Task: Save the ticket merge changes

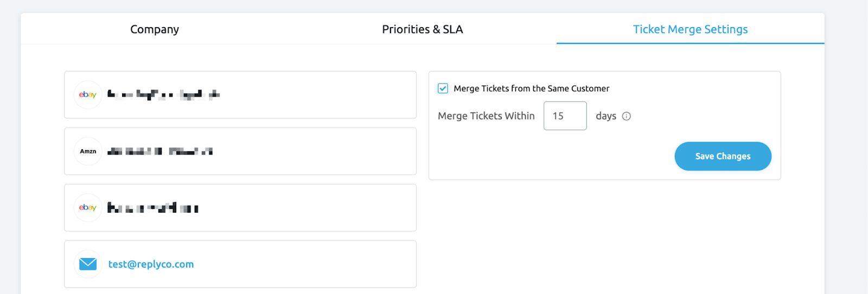Action: [x=723, y=156]
